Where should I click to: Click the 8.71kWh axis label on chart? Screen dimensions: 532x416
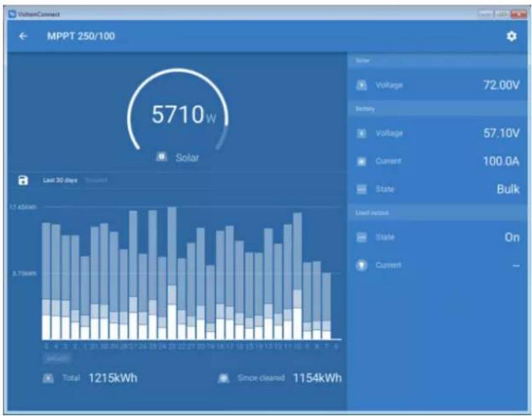point(24,273)
